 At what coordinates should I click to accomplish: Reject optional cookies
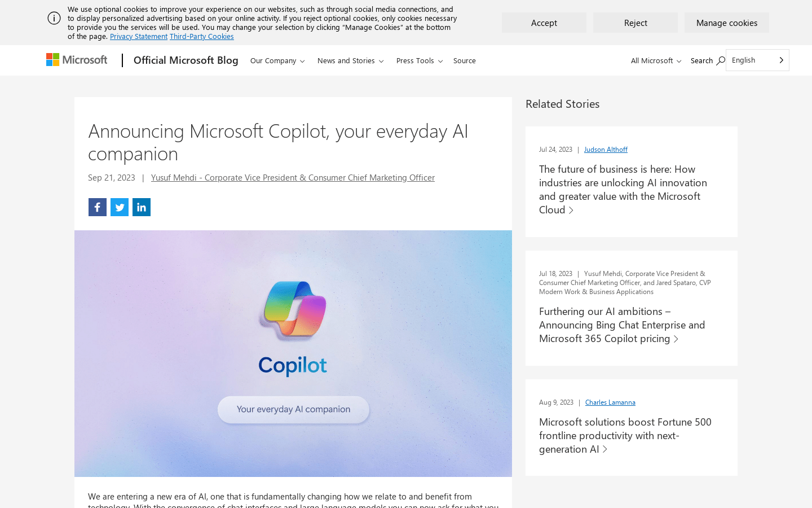635,23
